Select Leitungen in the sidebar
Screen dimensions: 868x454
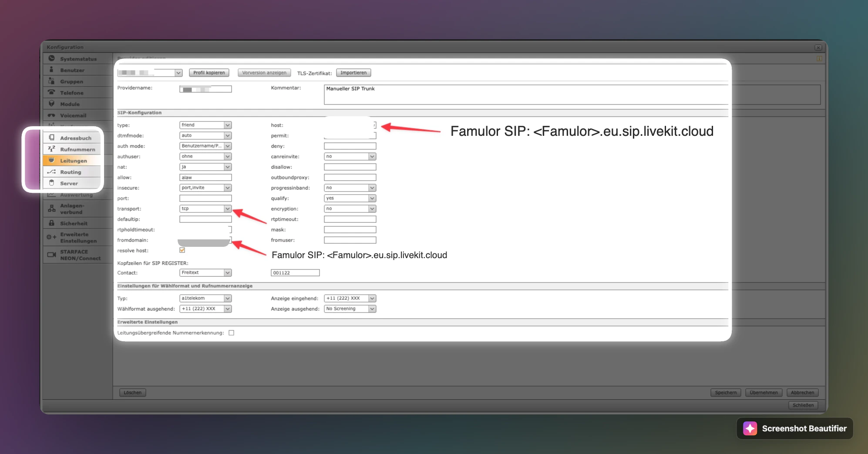point(72,161)
